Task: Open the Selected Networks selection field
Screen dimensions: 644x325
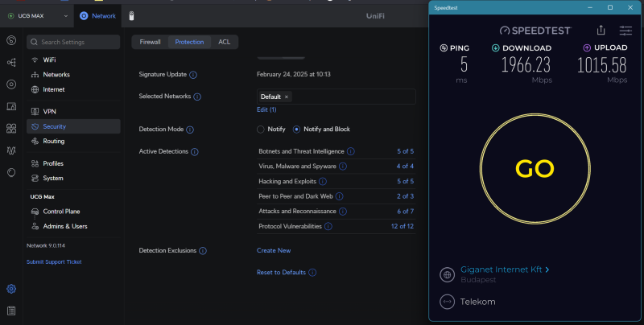Action: click(336, 97)
